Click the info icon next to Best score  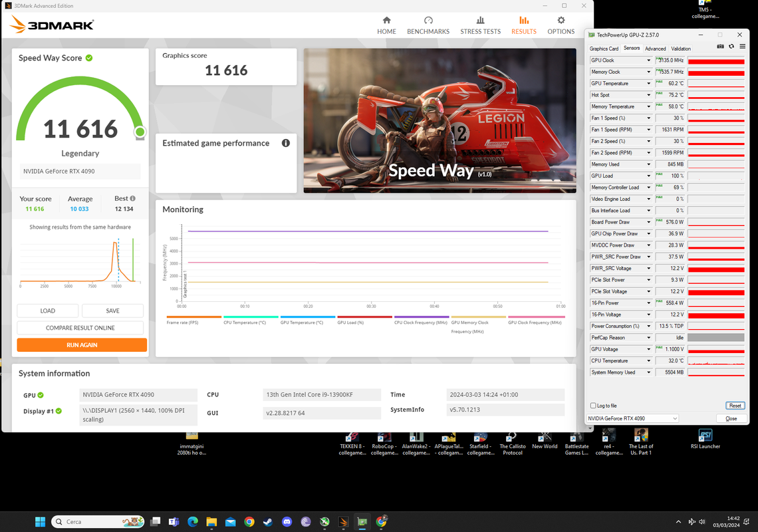[x=132, y=198]
